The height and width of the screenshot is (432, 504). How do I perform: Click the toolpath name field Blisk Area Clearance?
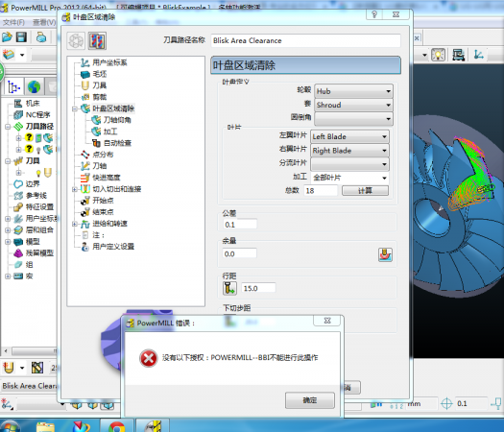coord(305,40)
